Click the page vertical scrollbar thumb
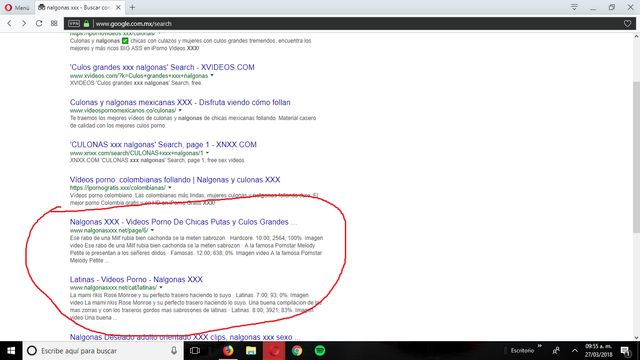 636,157
